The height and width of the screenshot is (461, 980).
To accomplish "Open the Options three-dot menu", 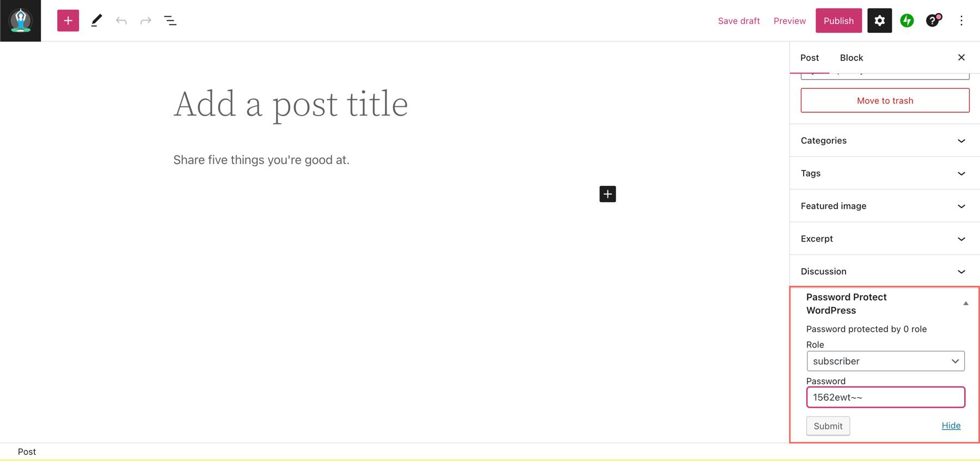I will pyautogui.click(x=961, y=20).
